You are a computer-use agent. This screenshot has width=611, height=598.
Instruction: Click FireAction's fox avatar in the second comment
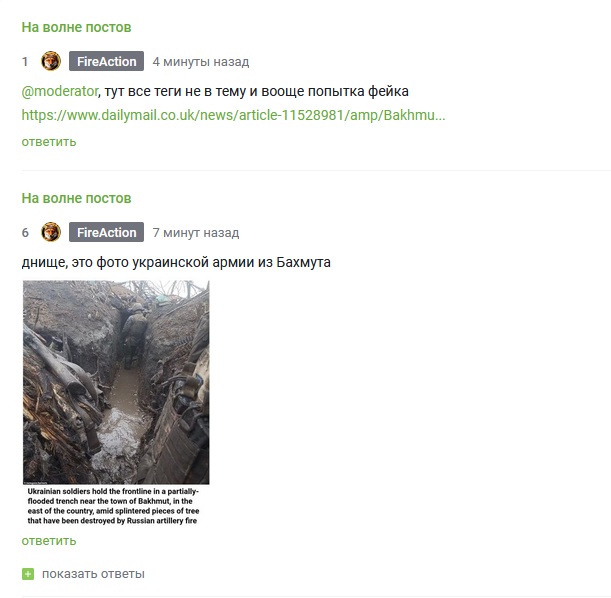tap(51, 232)
